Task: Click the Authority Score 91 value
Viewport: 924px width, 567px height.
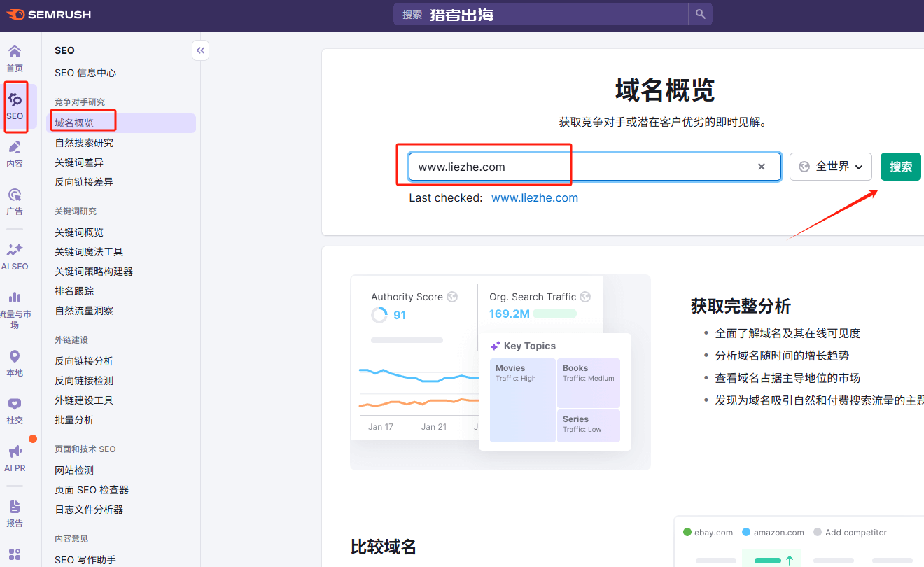Action: [x=400, y=315]
